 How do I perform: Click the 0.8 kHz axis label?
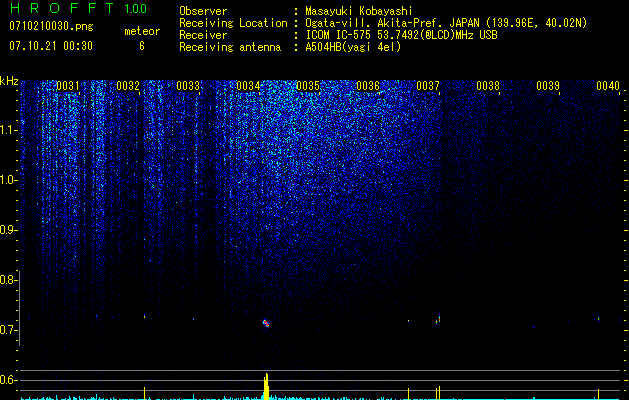point(8,280)
